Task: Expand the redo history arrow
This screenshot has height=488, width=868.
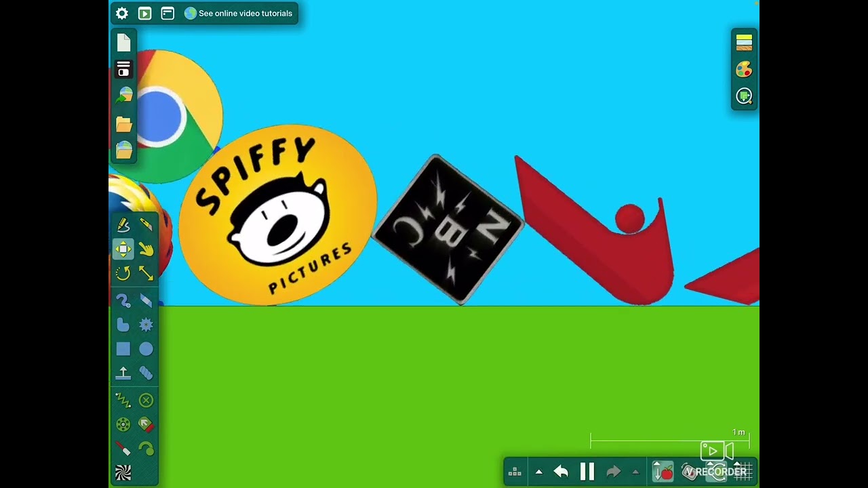Action: 635,472
